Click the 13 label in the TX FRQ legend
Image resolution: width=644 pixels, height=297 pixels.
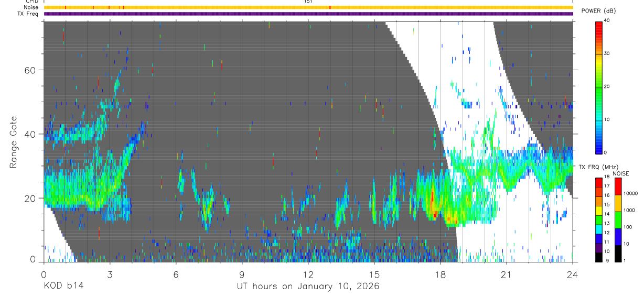click(607, 223)
